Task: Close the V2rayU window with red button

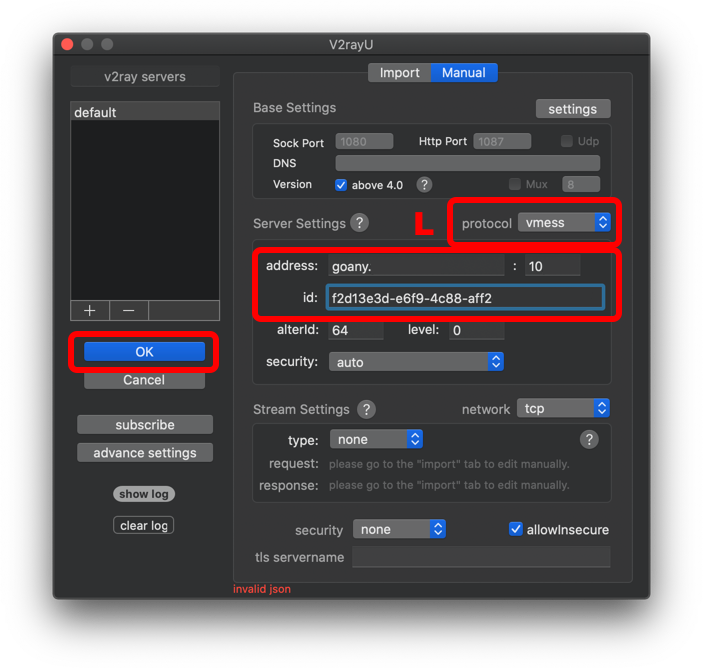Action: click(67, 44)
